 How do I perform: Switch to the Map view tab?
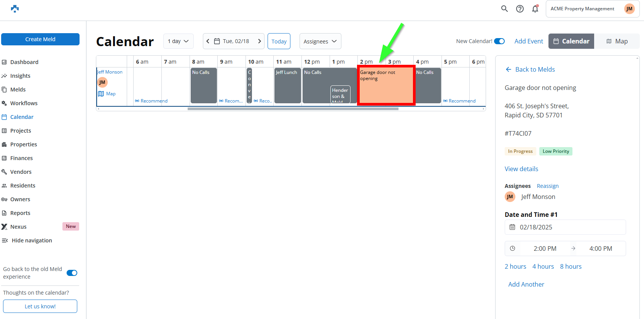point(617,41)
